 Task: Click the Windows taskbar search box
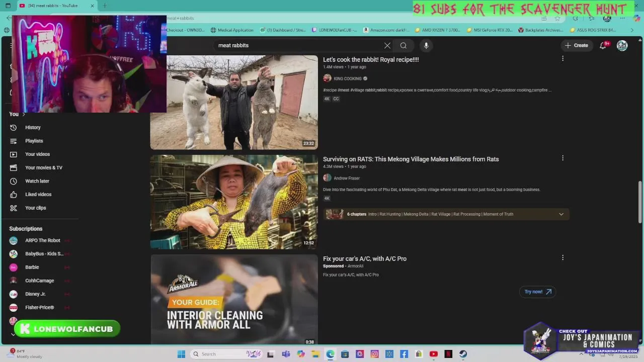tap(226, 354)
